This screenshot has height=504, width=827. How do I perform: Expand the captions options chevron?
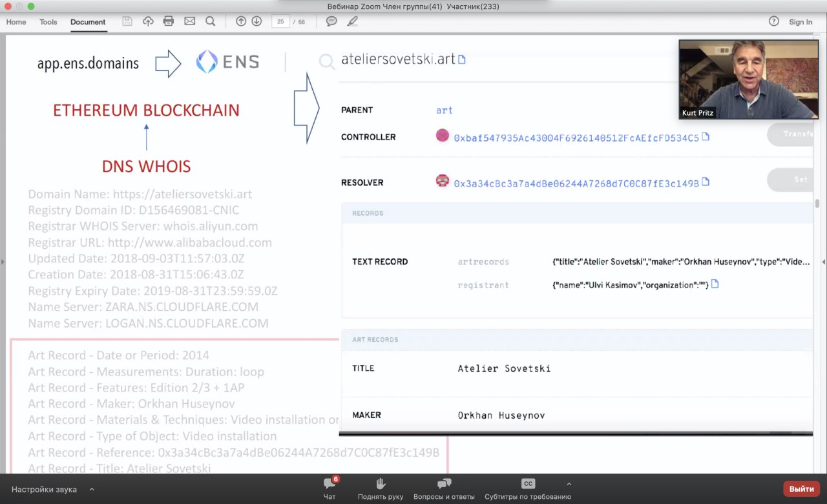coord(569,483)
